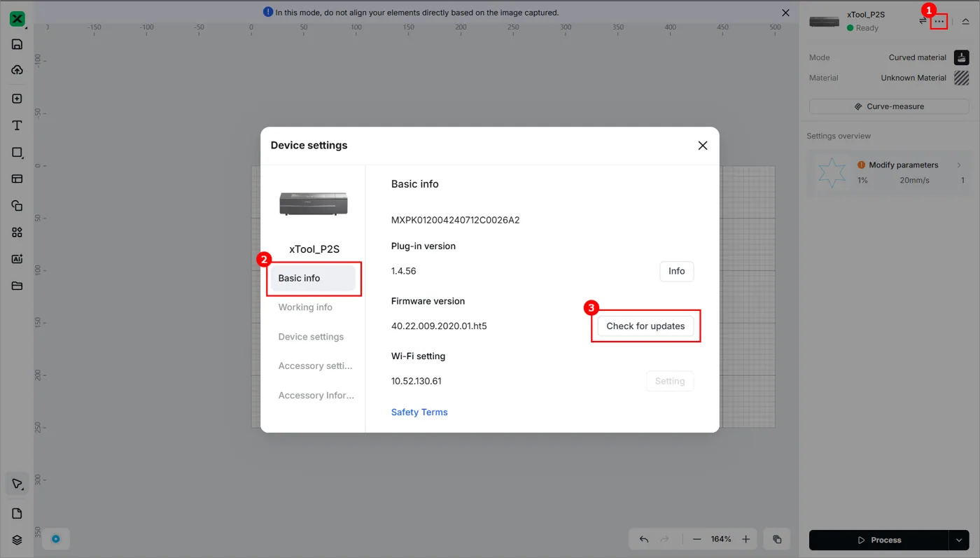Undo the last action

tap(644, 539)
